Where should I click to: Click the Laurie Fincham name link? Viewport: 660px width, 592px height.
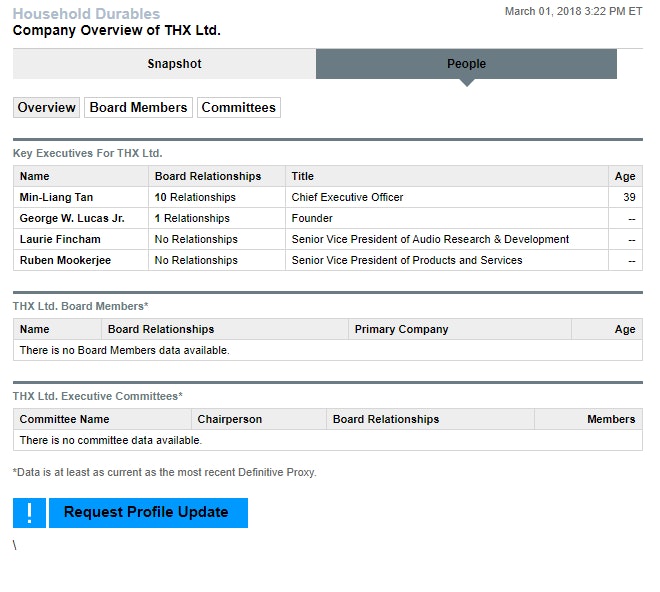[60, 240]
